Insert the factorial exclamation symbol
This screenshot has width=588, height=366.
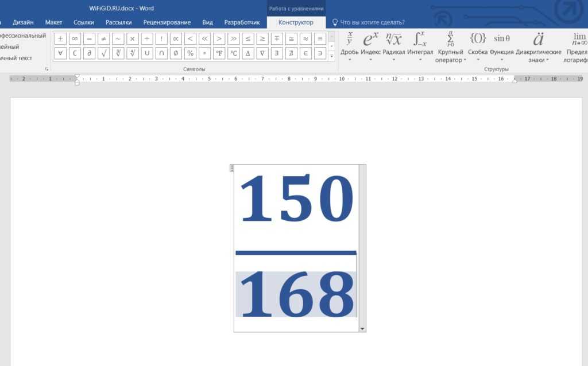(161, 38)
